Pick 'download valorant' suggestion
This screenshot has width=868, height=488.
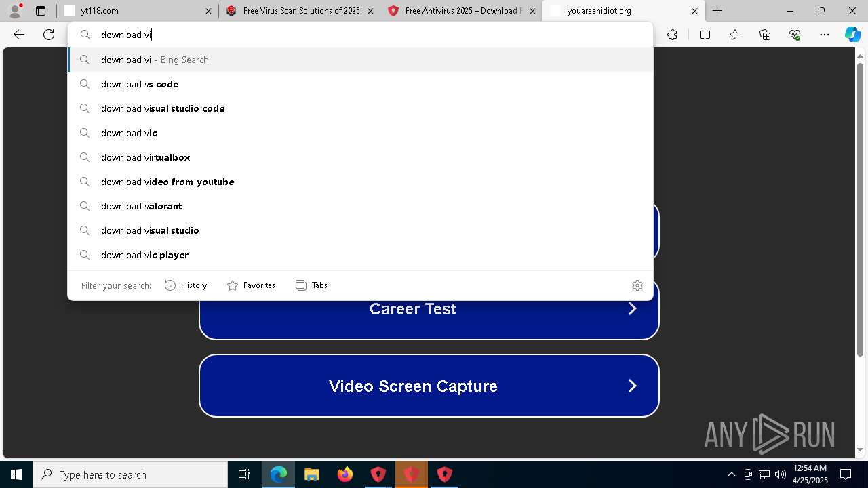pos(360,206)
